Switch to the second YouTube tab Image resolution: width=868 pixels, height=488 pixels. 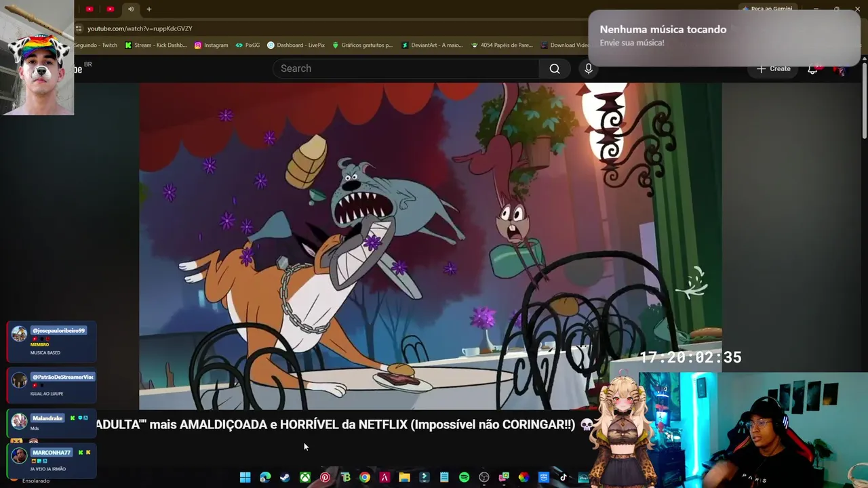(110, 9)
